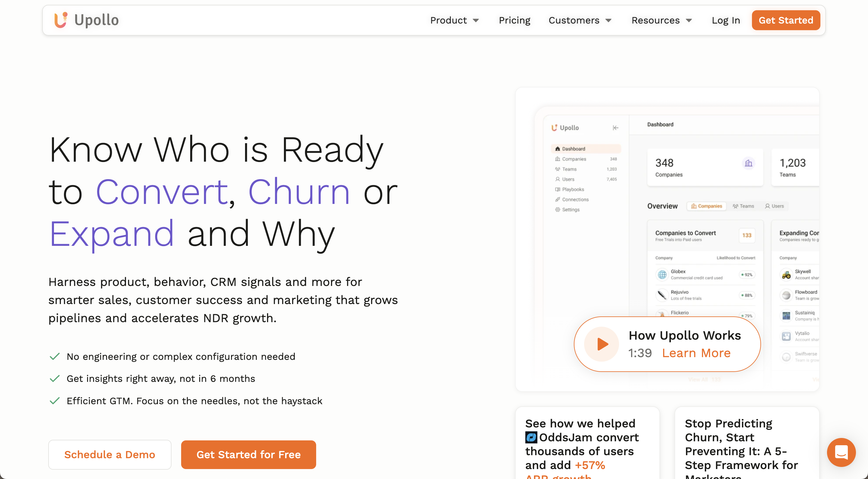
Task: Select the Users overview tab
Action: click(775, 206)
